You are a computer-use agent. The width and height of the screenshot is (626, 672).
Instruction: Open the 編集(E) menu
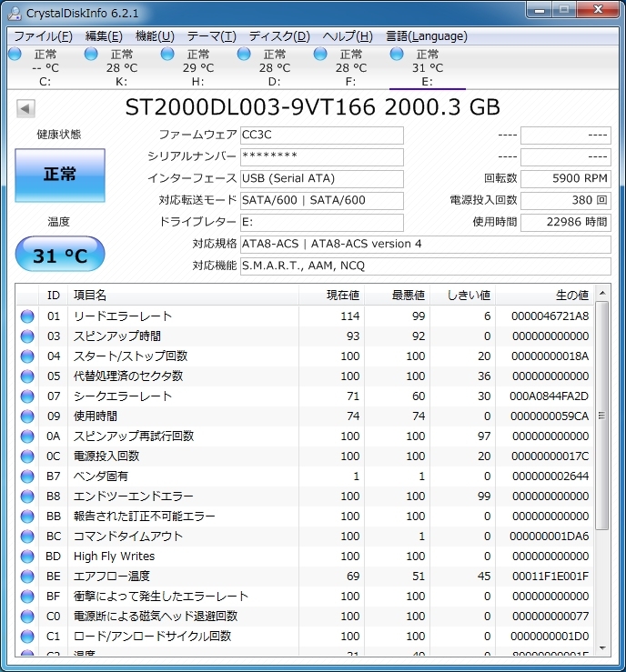click(104, 36)
